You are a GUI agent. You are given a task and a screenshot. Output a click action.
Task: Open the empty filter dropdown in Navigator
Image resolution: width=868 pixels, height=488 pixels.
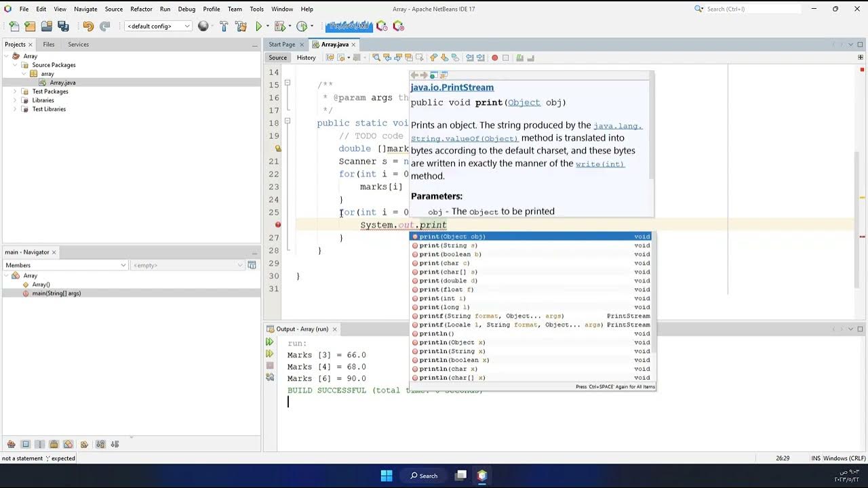tap(187, 265)
